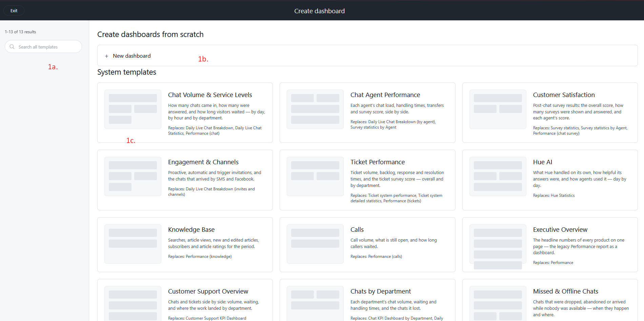Click the Calls description about call volume
The width and height of the screenshot is (644, 321).
[x=394, y=243]
